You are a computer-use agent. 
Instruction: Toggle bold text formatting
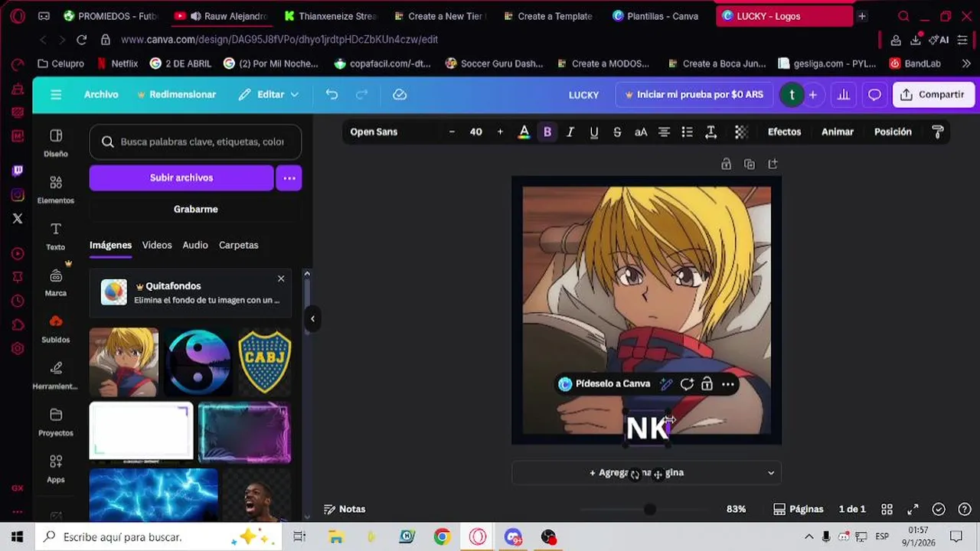(x=547, y=132)
